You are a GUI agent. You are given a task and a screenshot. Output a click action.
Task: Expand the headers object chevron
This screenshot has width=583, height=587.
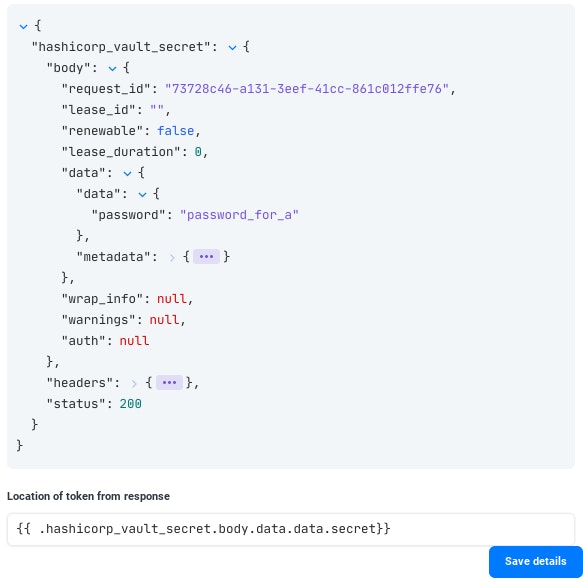[134, 383]
